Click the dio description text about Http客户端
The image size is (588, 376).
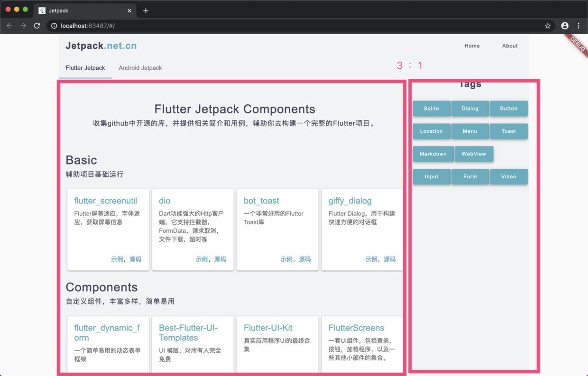click(192, 227)
